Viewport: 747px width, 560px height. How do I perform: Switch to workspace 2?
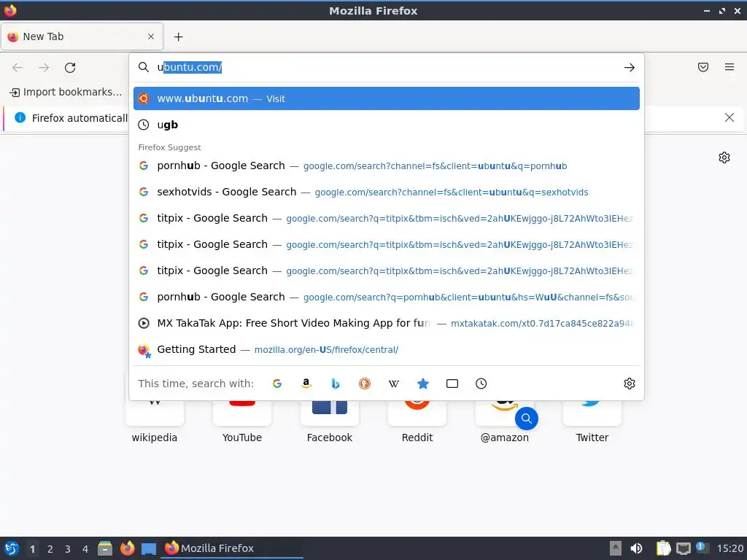(x=50, y=549)
